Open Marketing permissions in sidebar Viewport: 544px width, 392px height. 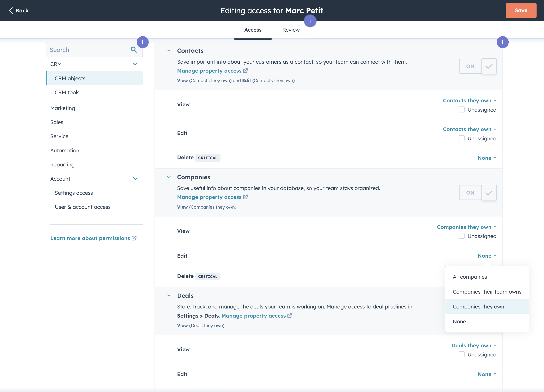(x=63, y=108)
